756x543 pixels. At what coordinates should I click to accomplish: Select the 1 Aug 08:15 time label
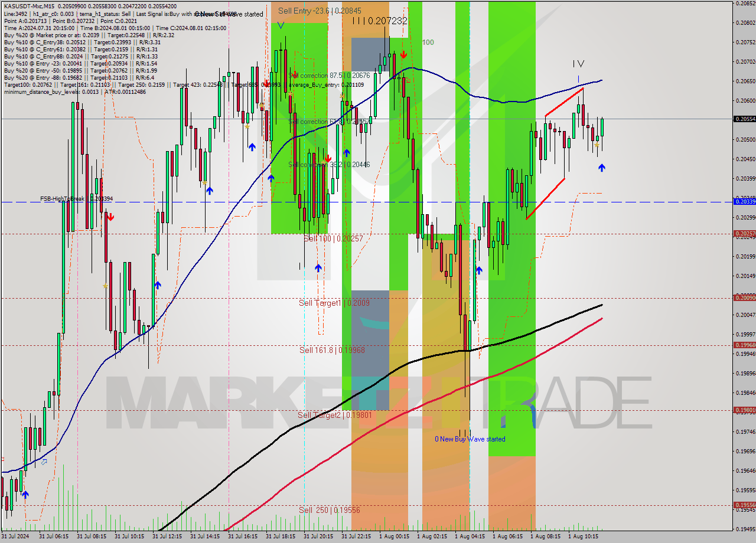tap(545, 537)
